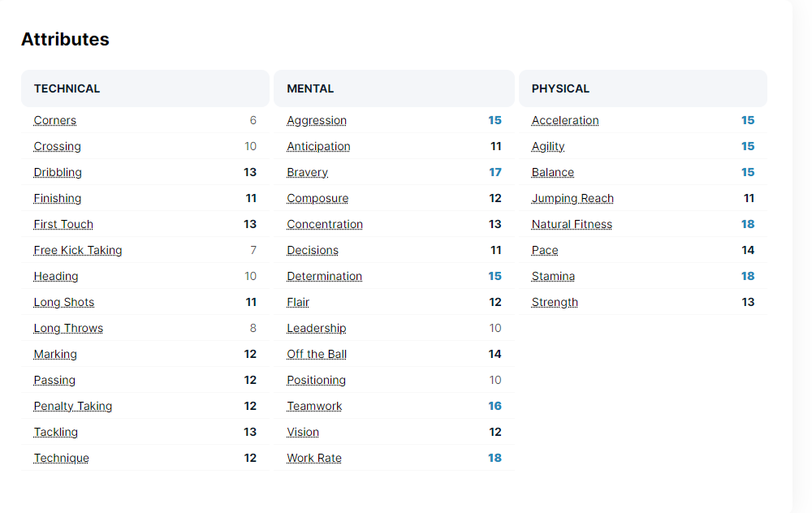Select the Acceleration attribute link

[565, 121]
